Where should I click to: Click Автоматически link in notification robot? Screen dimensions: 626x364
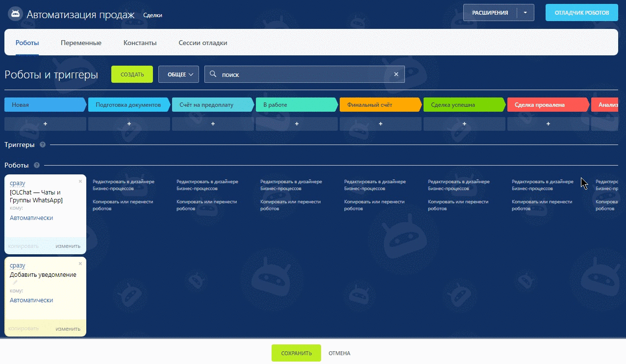(31, 300)
